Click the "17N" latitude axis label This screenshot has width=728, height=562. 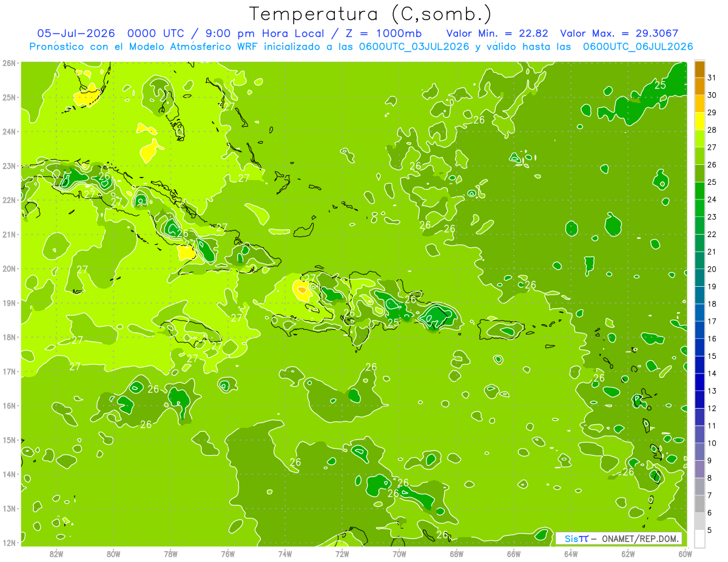tap(10, 372)
